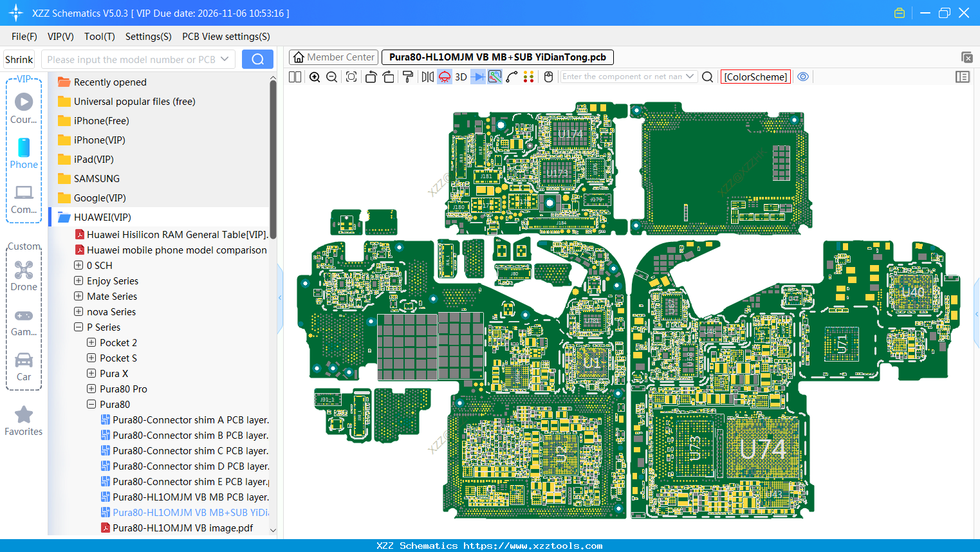Expand the Mate Series tree node
This screenshot has width=980, height=552.
coord(79,297)
